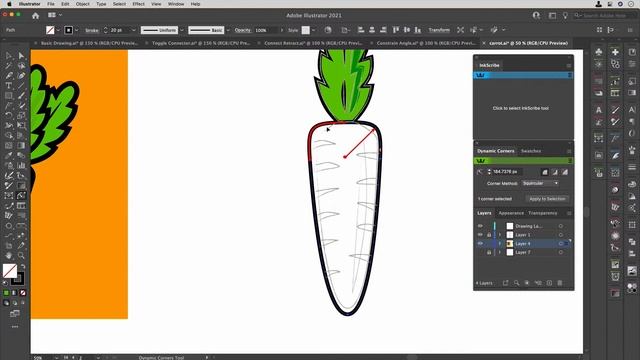The image size is (640, 360).
Task: Click export icon at Layers panel bottom
Action: [x=505, y=283]
